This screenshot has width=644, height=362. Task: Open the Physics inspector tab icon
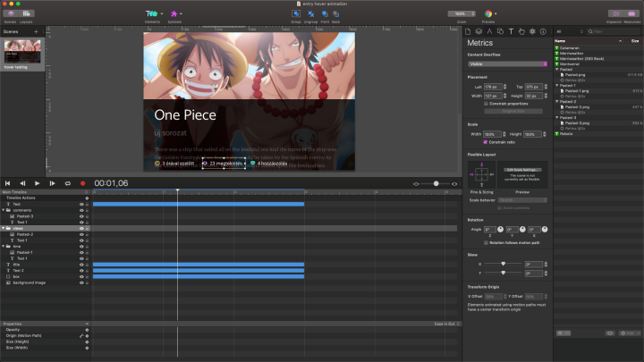tap(532, 31)
